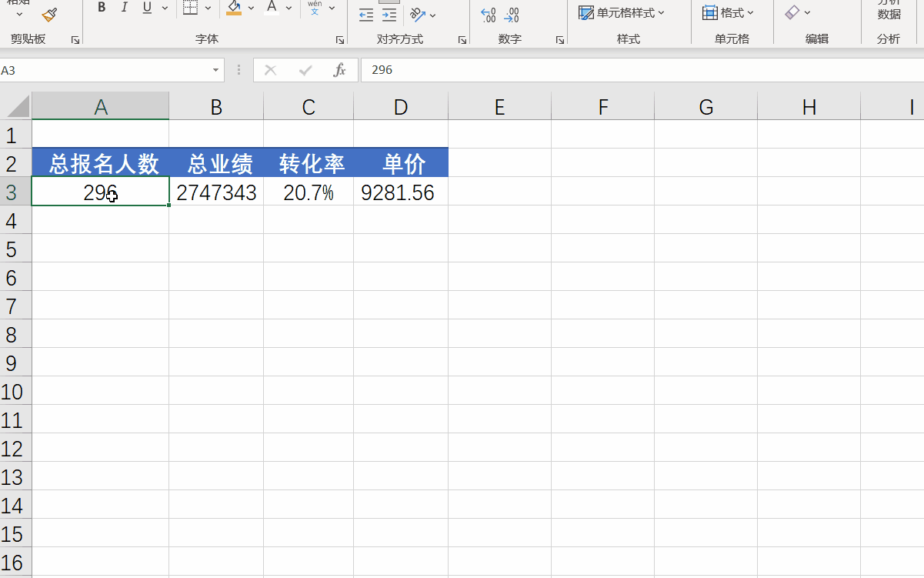Open the font color dropdown arrow
This screenshot has height=578, width=924.
(289, 8)
